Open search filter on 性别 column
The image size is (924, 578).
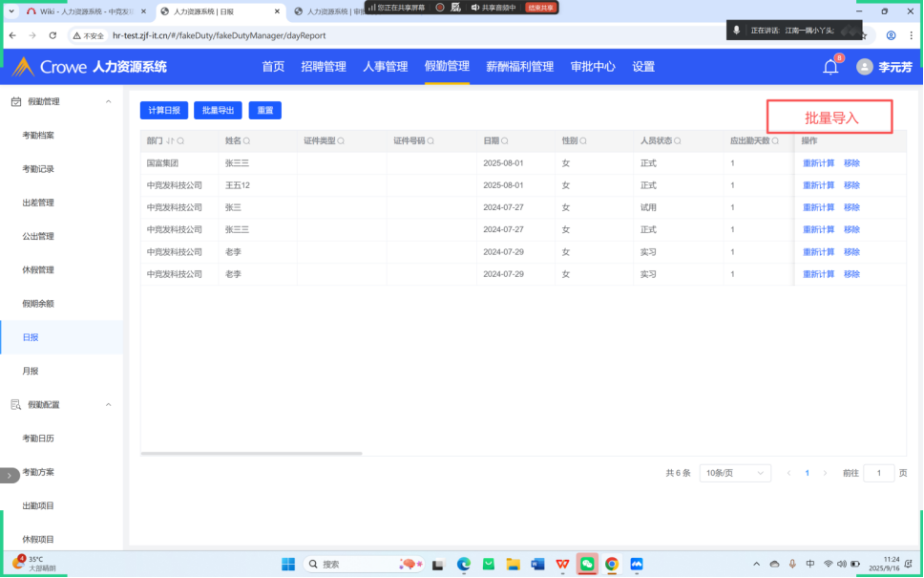click(583, 141)
